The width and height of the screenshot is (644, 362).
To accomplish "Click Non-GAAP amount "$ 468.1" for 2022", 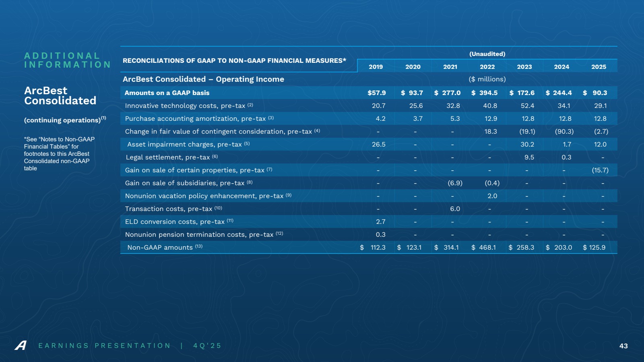I will pos(484,248).
